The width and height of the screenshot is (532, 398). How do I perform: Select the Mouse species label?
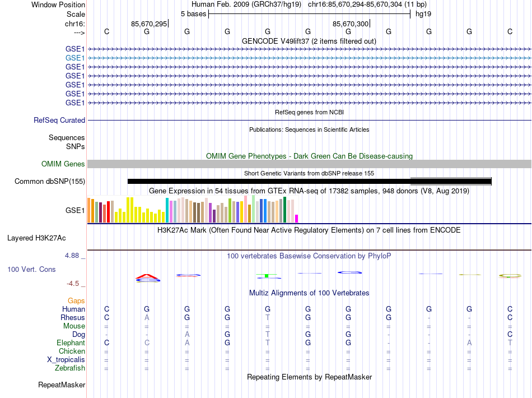pos(74,326)
